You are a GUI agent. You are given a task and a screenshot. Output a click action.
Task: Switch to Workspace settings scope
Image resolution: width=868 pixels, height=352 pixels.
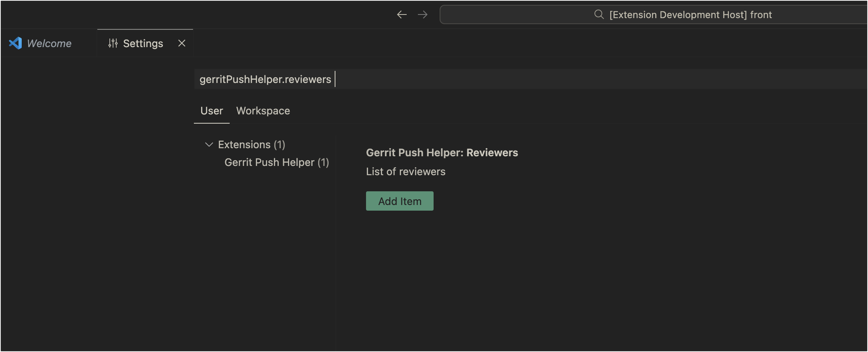(x=263, y=111)
